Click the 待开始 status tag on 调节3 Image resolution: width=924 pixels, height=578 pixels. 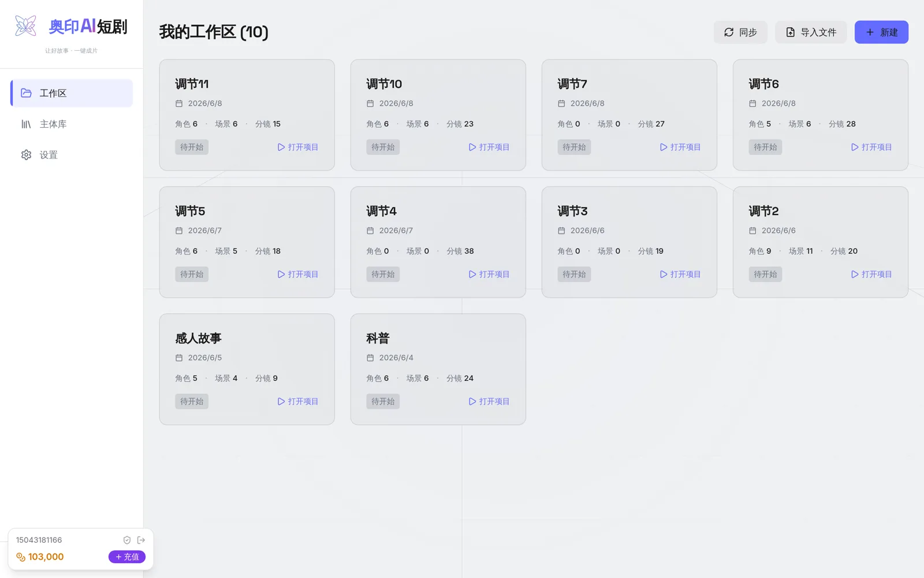pyautogui.click(x=574, y=274)
